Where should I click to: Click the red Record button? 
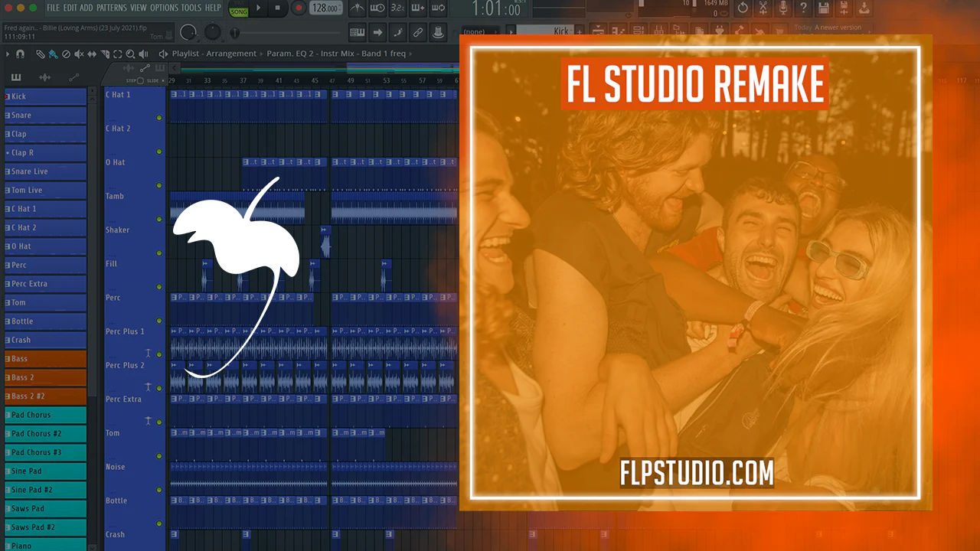[298, 8]
